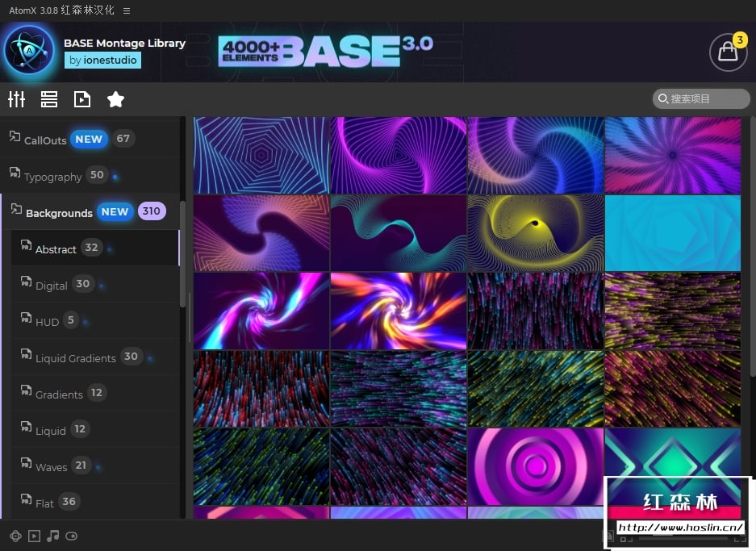Flip the toggle switch icon in bottom bar
Image resolution: width=756 pixels, height=551 pixels.
(x=71, y=536)
